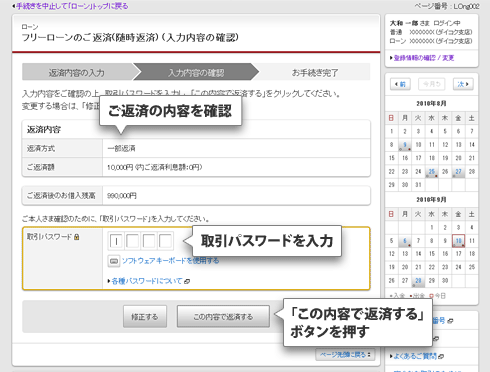Click external link icon after よくあるご質問

441,356
